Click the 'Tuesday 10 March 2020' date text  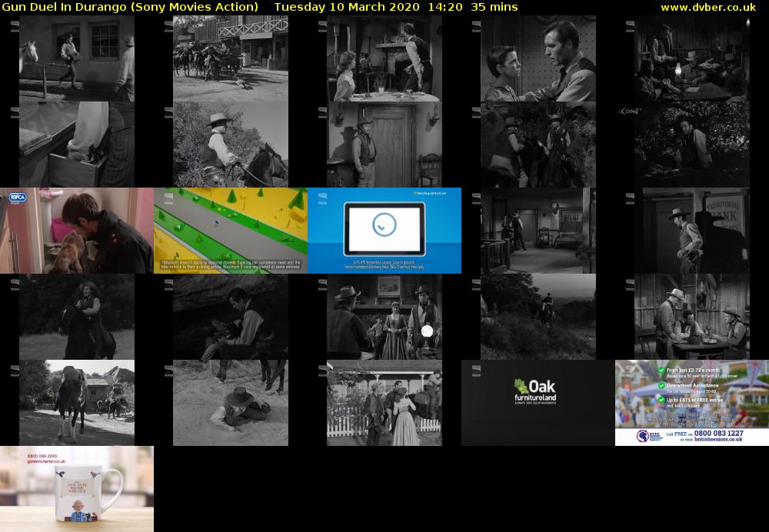click(x=347, y=7)
